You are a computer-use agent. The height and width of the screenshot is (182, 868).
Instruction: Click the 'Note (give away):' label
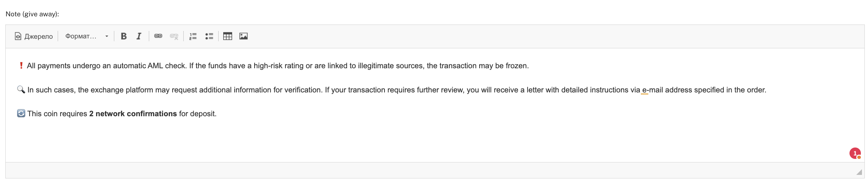32,14
